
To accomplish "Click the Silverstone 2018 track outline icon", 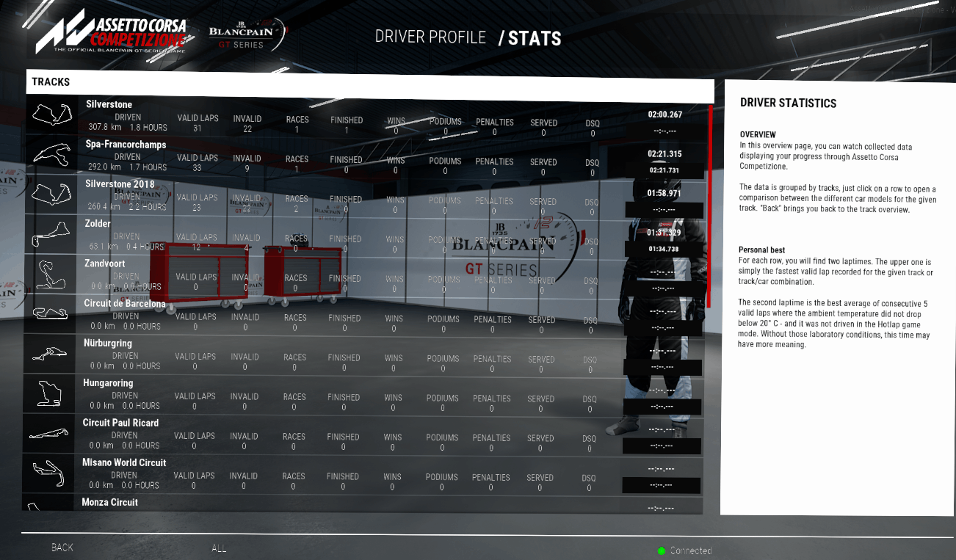I will [51, 194].
